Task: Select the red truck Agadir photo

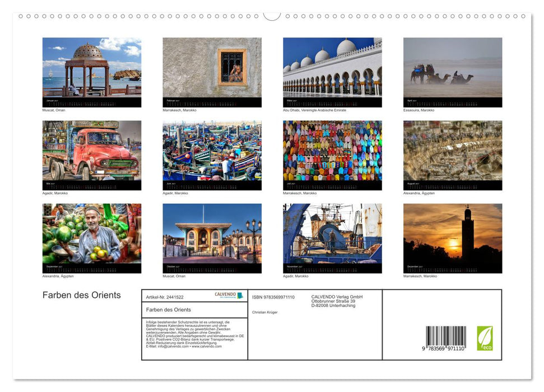Action: [91, 155]
